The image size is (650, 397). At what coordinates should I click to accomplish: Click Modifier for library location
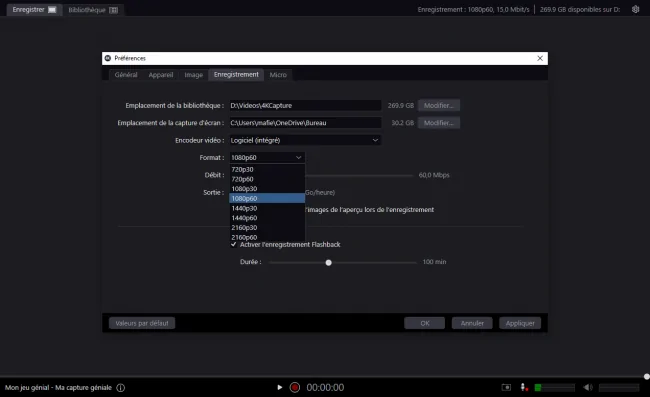439,105
